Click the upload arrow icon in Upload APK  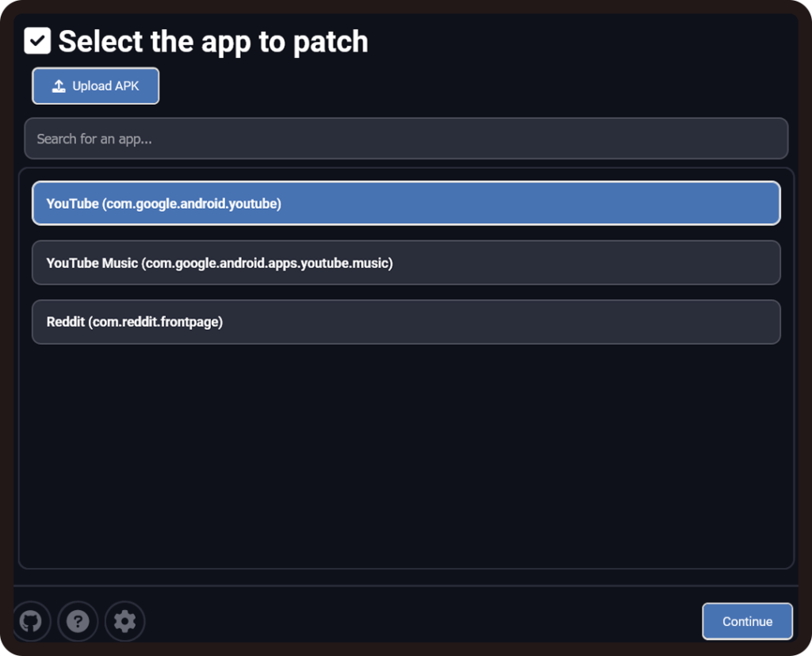pos(59,86)
